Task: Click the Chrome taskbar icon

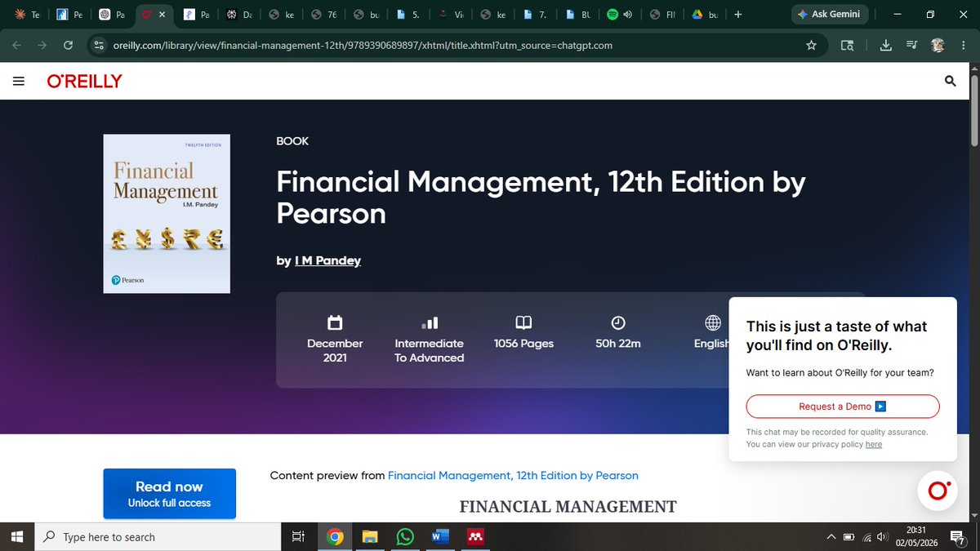Action: pyautogui.click(x=334, y=536)
